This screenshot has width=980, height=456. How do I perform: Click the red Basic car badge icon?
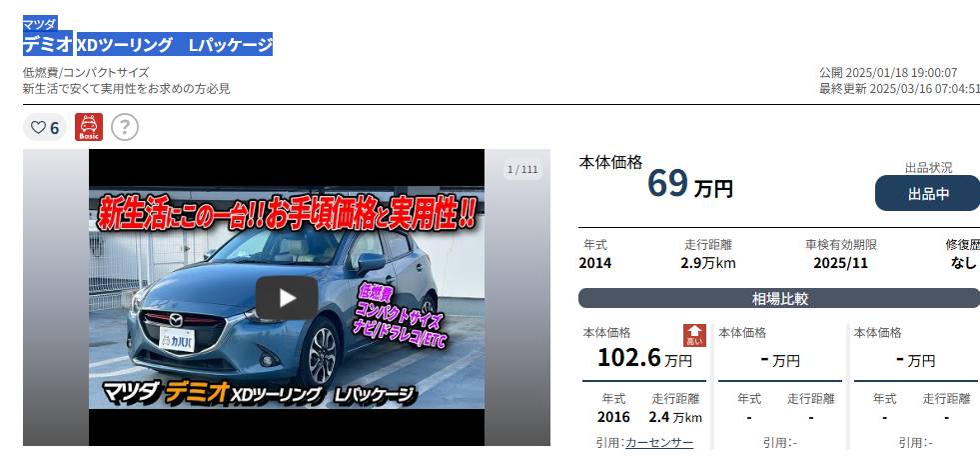89,127
